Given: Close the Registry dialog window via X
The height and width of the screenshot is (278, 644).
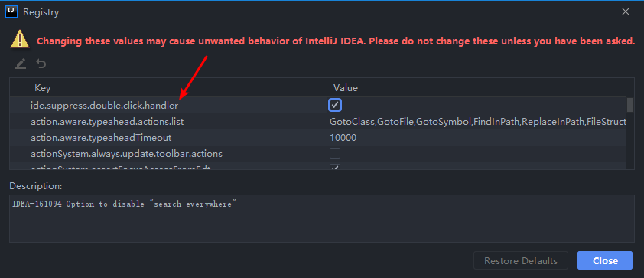Looking at the screenshot, I should click(x=626, y=11).
